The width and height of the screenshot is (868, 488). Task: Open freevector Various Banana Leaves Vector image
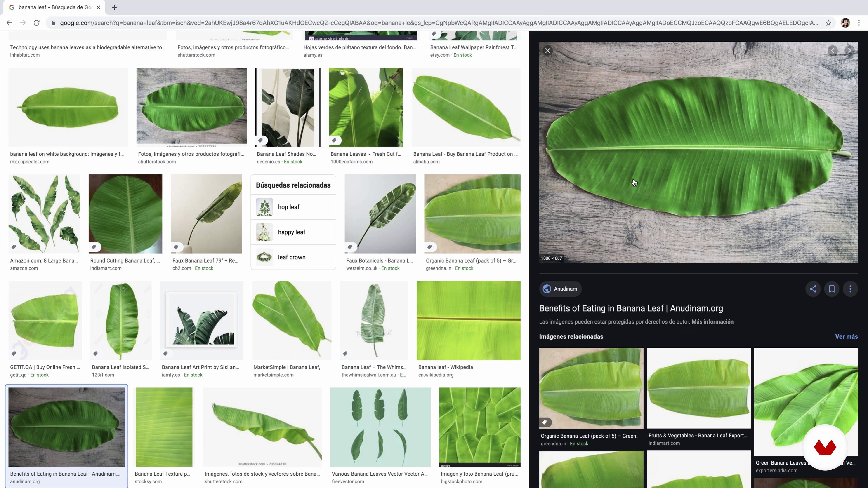pyautogui.click(x=380, y=427)
